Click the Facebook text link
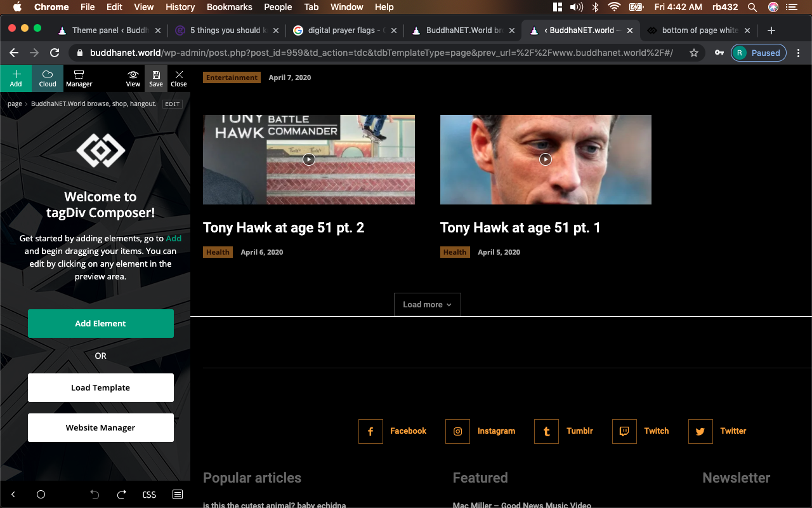 (x=409, y=431)
